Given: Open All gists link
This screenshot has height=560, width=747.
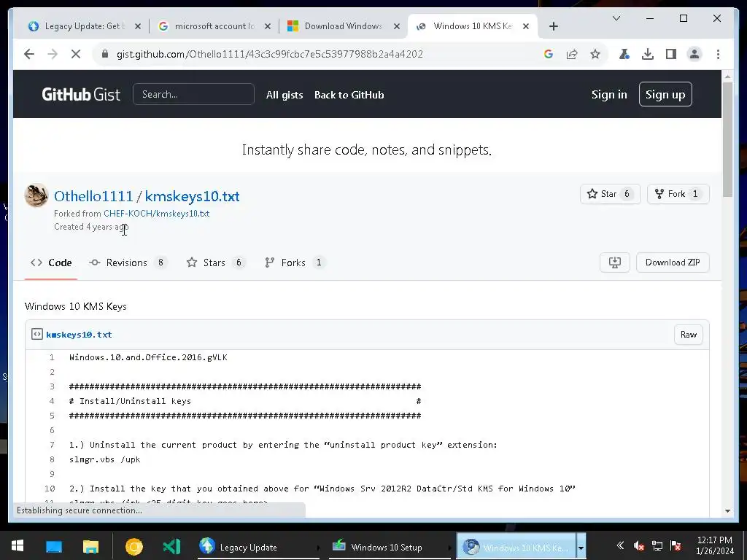Looking at the screenshot, I should [x=285, y=95].
